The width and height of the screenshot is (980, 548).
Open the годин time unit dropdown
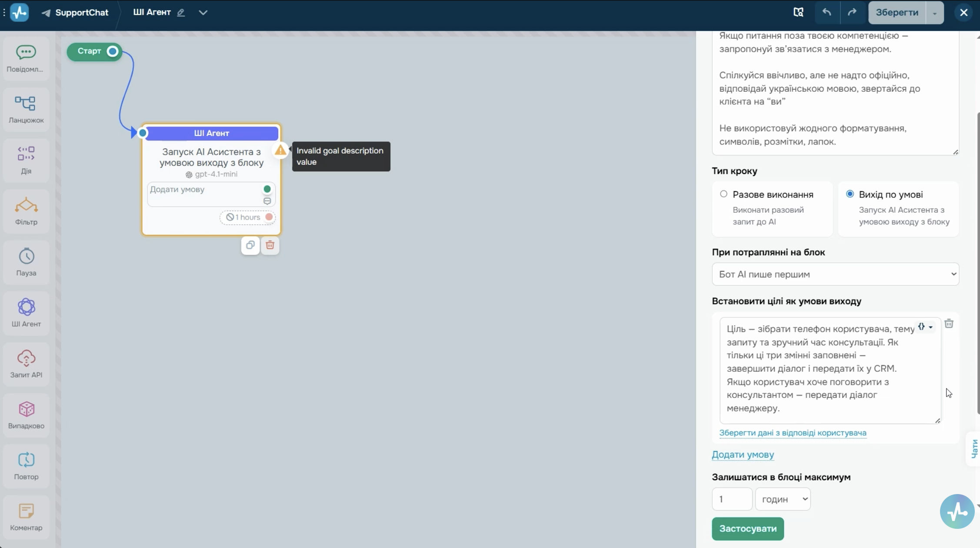coord(783,499)
